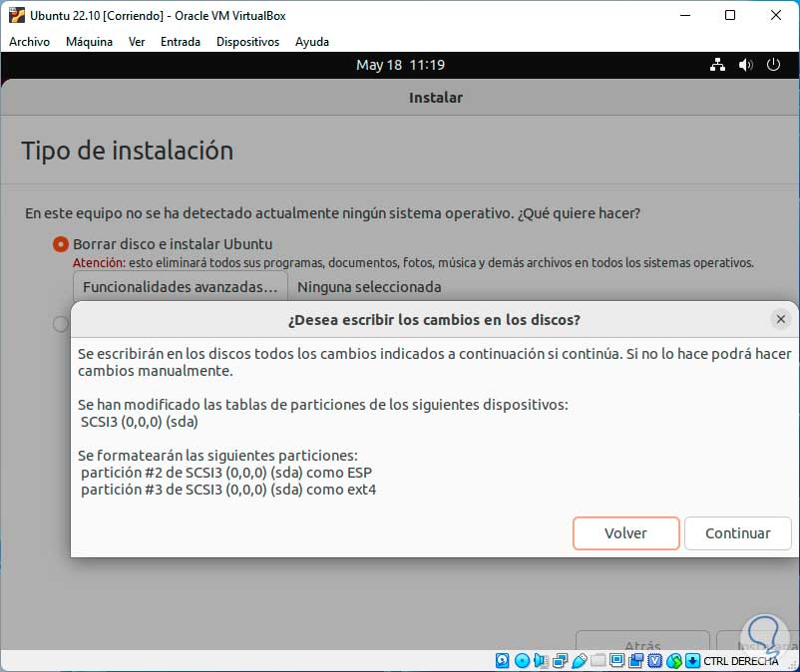The height and width of the screenshot is (672, 800).
Task: Click the 'partición #3' ext4 line
Action: click(228, 490)
